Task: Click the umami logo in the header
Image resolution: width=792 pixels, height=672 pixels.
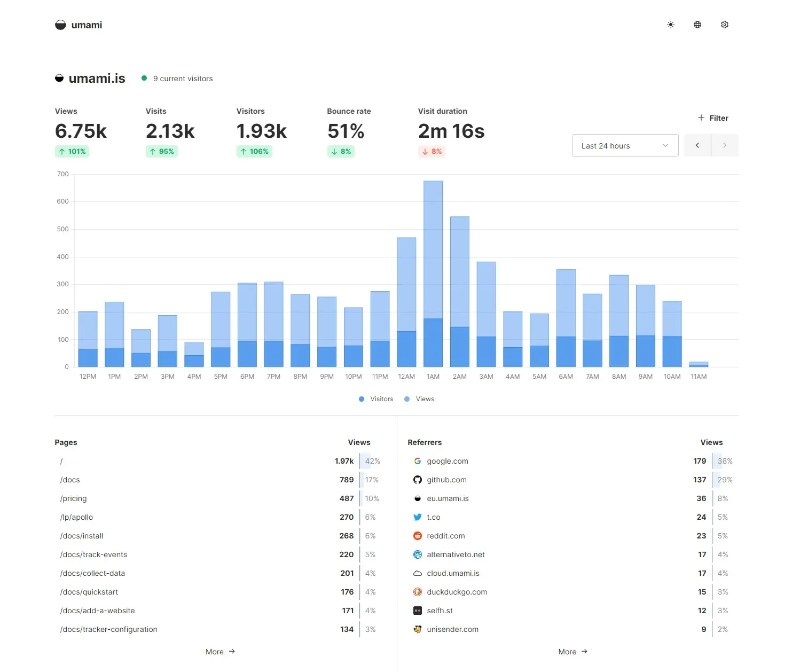Action: pyautogui.click(x=60, y=25)
